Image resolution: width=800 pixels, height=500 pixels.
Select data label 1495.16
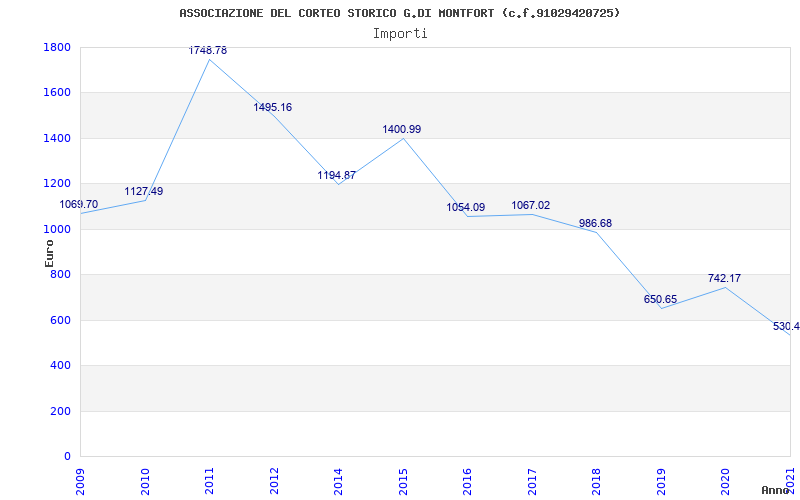pos(273,108)
